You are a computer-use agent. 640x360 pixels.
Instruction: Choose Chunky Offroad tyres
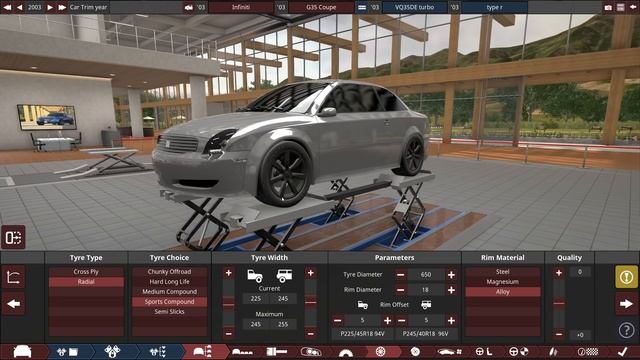[169, 271]
